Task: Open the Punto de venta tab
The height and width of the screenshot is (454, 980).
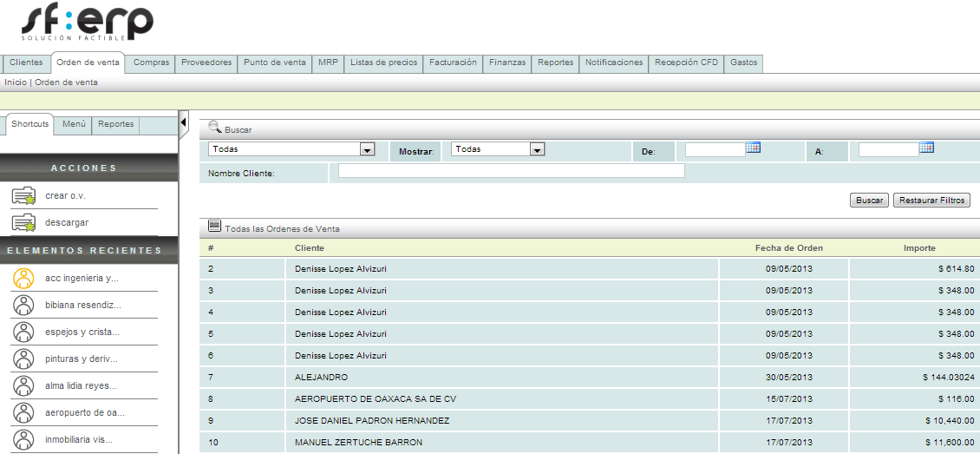Action: 274,63
